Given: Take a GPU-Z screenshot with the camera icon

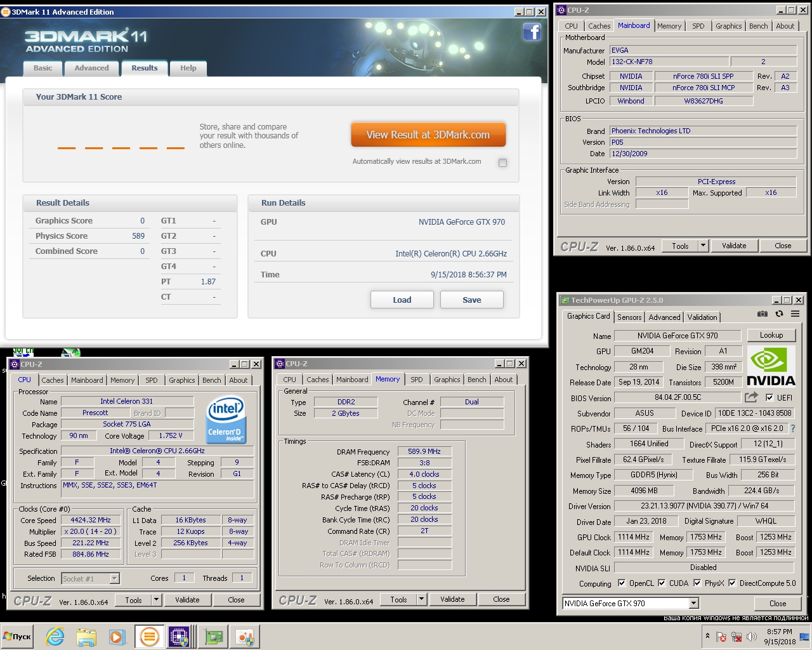Looking at the screenshot, I should tap(763, 314).
